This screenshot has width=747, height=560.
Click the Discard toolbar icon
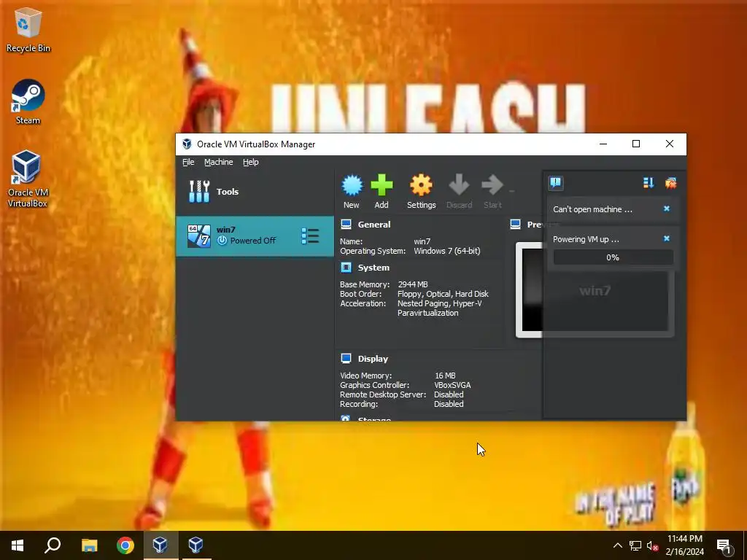tap(459, 185)
